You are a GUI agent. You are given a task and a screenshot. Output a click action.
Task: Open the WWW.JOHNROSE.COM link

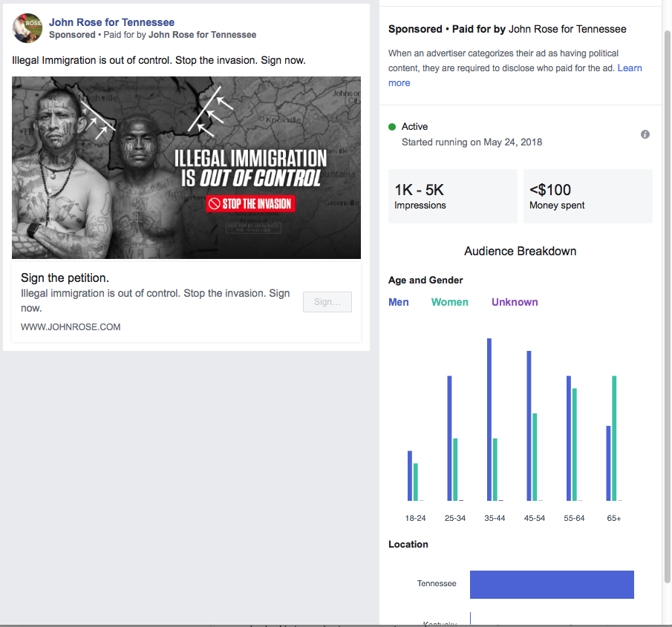71,326
